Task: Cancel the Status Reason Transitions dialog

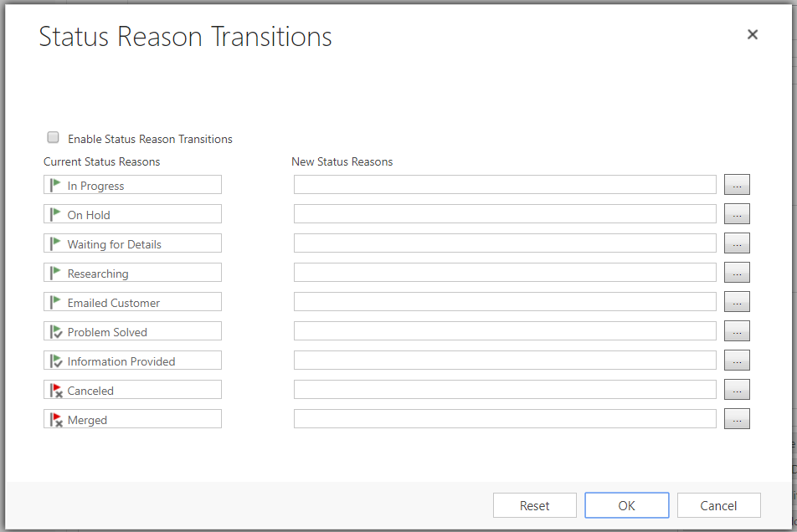Action: click(x=718, y=505)
